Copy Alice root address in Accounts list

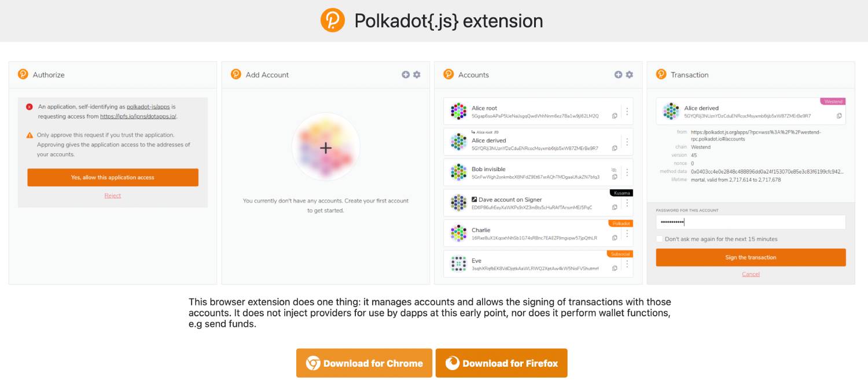(x=615, y=116)
